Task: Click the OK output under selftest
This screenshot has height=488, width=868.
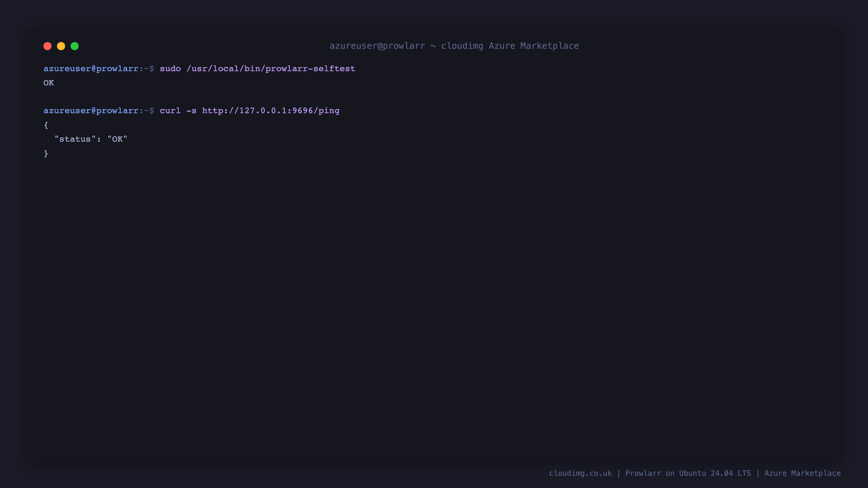Action: pos(48,83)
